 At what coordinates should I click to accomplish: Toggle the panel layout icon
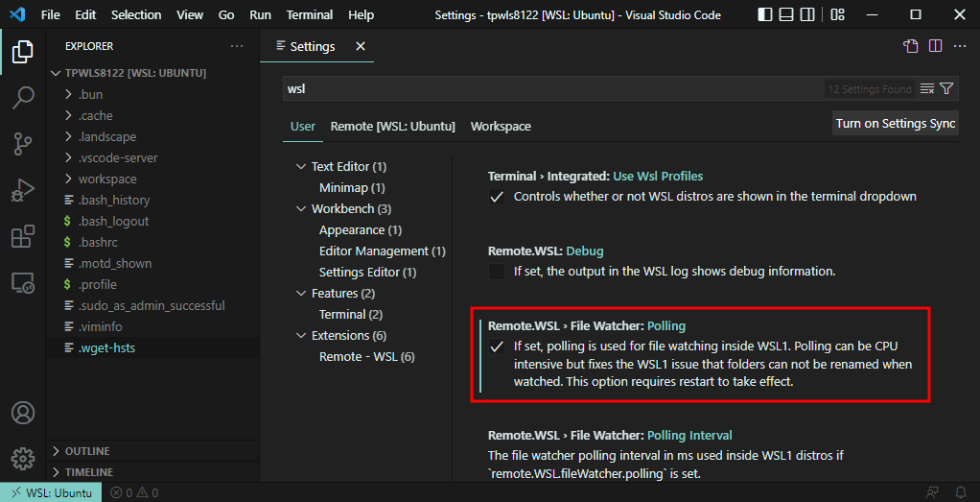785,13
